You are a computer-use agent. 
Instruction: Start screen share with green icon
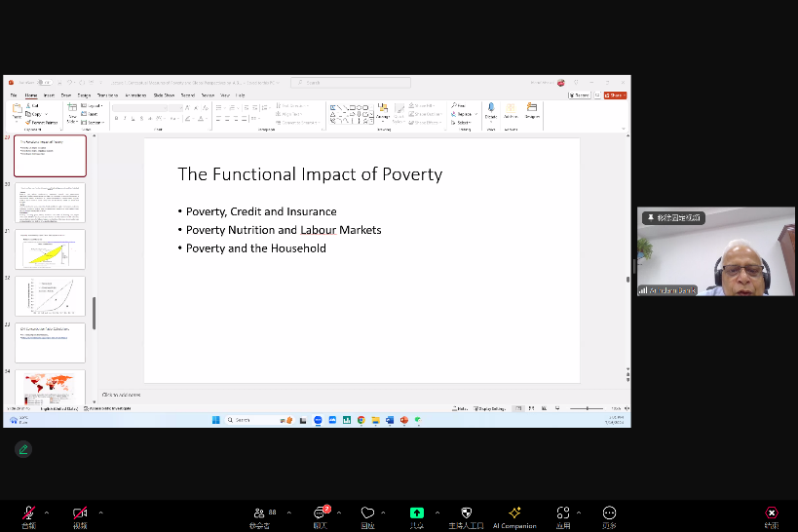click(x=417, y=513)
